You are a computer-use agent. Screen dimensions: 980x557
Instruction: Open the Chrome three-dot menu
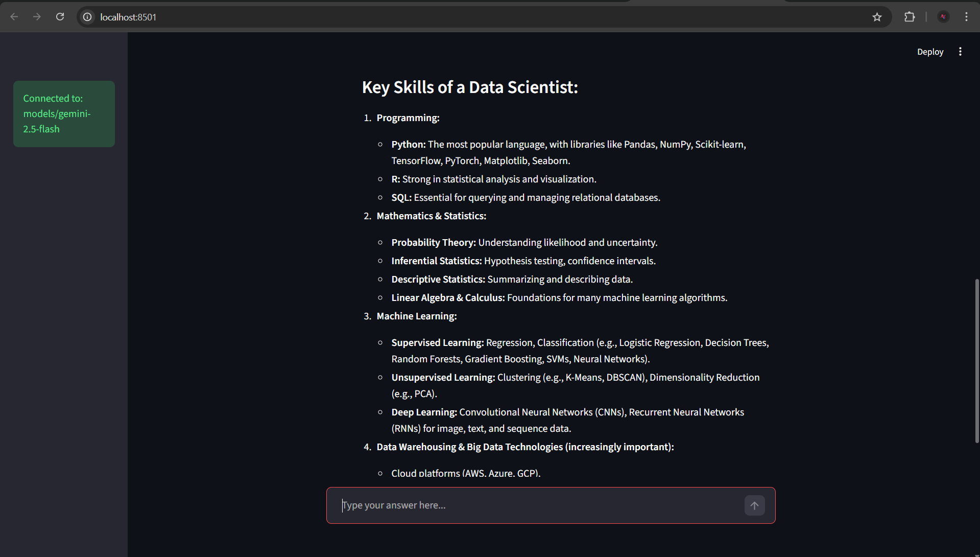pos(966,17)
